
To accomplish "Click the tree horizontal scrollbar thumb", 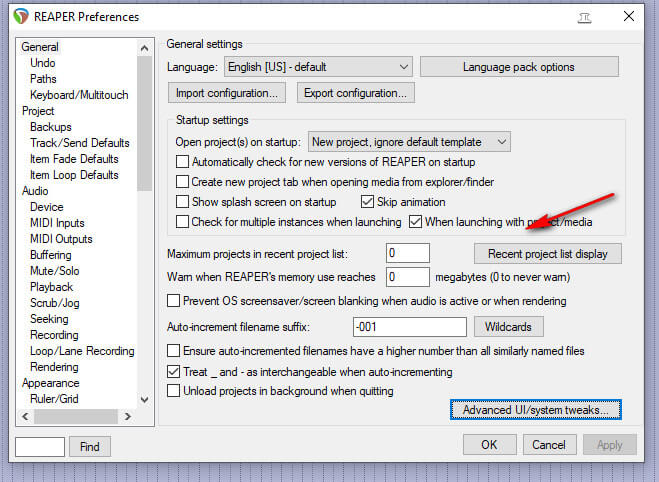I will pyautogui.click(x=76, y=416).
